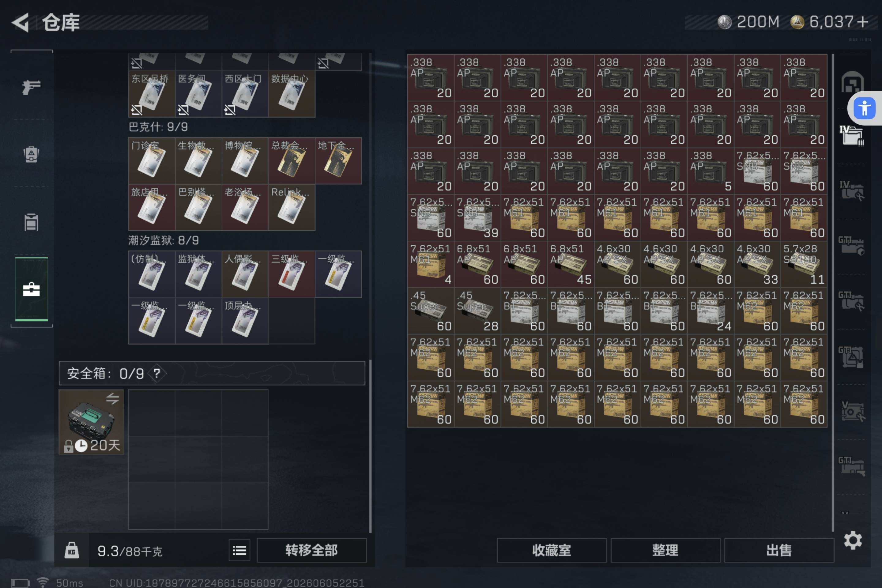The width and height of the screenshot is (882, 588).
Task: Tap the KG weight icon
Action: pos(72,551)
